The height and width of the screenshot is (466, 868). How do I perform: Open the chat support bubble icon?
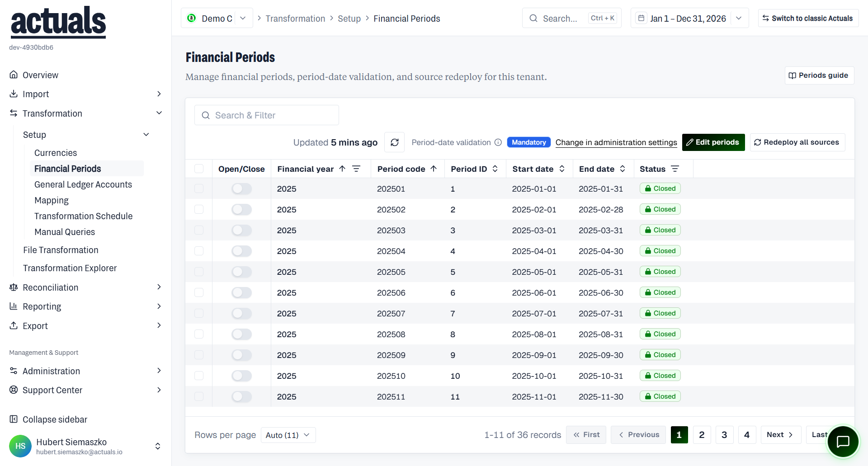[843, 442]
